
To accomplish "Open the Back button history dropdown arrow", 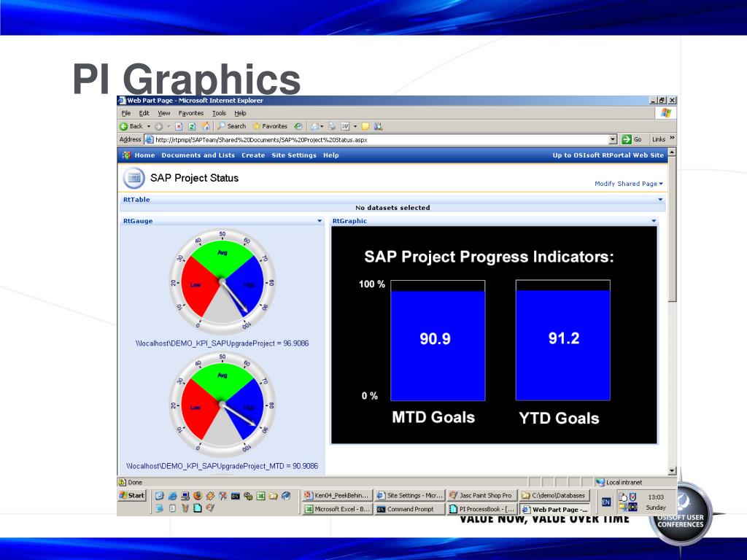I will 149,126.
